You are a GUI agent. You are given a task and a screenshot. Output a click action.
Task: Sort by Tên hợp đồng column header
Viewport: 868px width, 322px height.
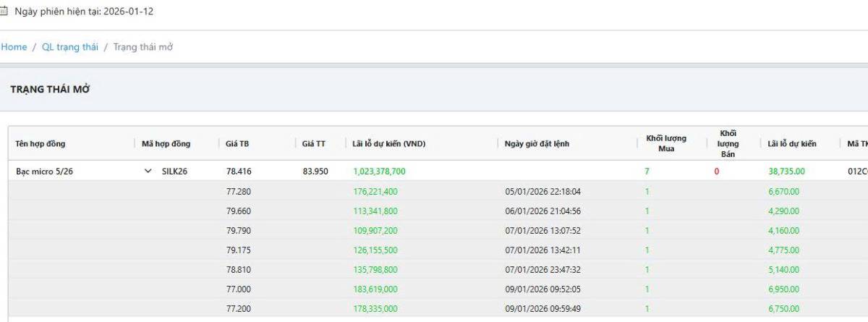[x=41, y=144]
